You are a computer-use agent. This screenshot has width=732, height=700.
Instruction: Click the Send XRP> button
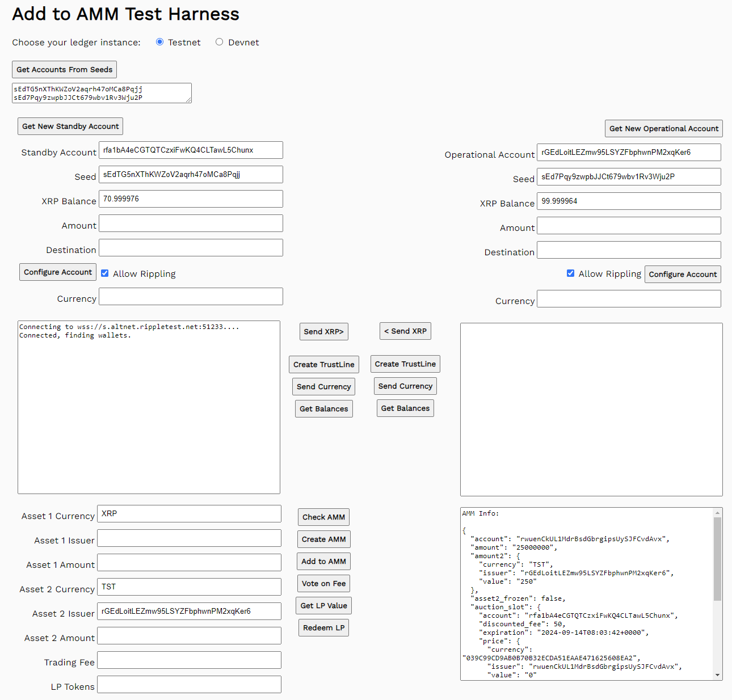(x=323, y=332)
